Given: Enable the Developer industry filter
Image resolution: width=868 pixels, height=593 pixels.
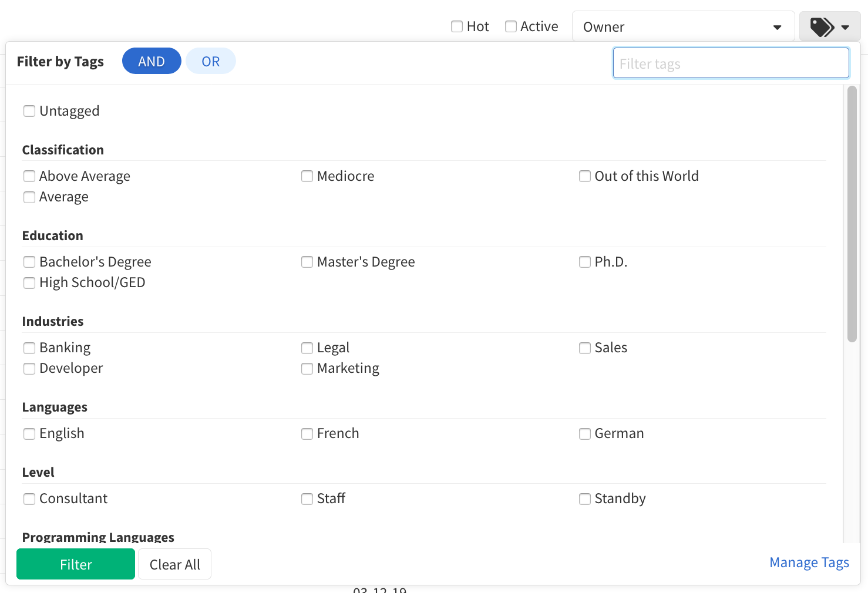Looking at the screenshot, I should click(29, 369).
